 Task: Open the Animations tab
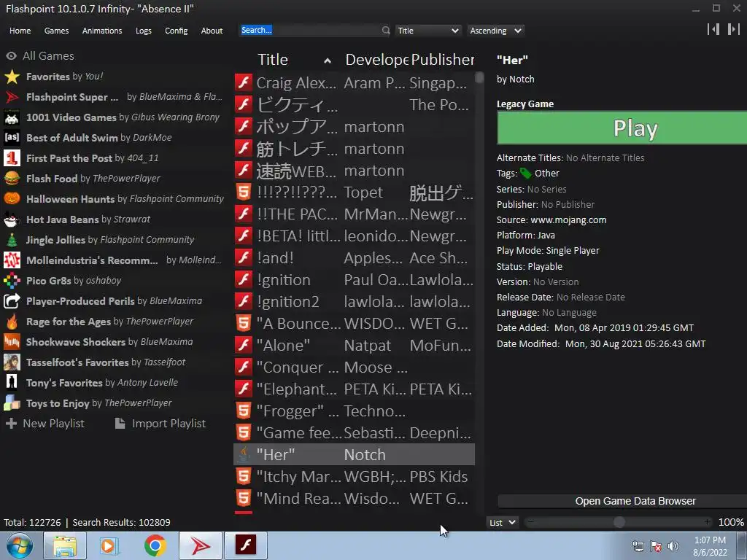[102, 31]
